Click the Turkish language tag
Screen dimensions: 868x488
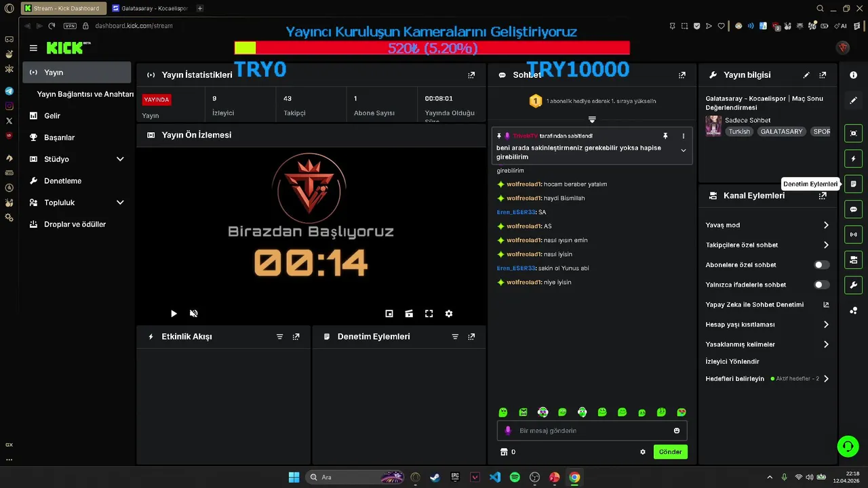(x=739, y=131)
